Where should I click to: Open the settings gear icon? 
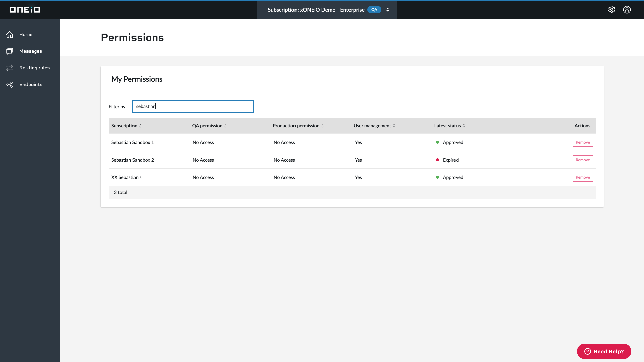click(612, 10)
